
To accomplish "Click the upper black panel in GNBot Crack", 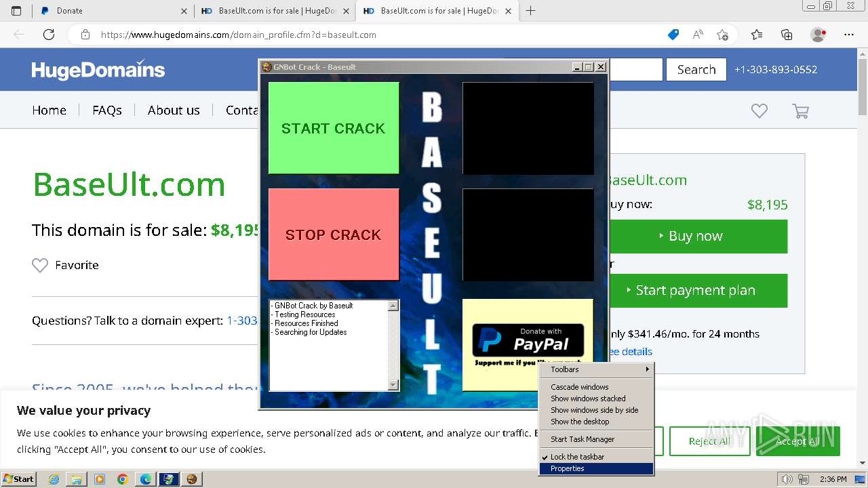I will [528, 128].
